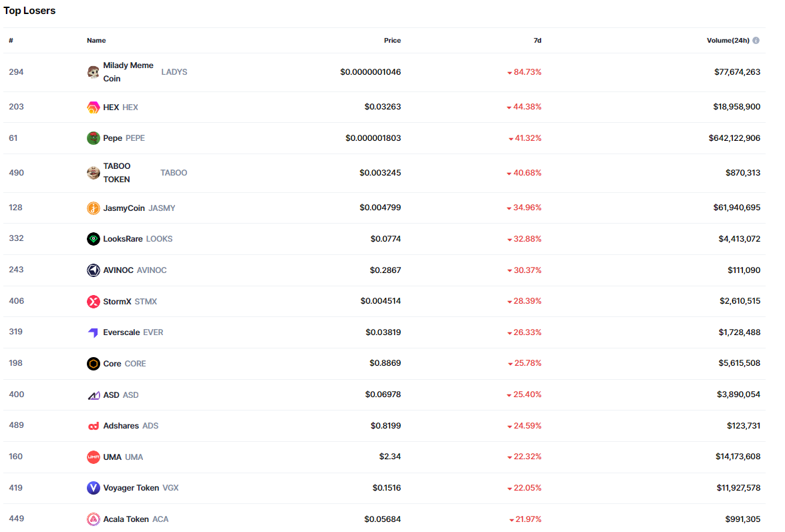Click the Milady Meme Coin logo icon
785x532 pixels.
click(94, 72)
